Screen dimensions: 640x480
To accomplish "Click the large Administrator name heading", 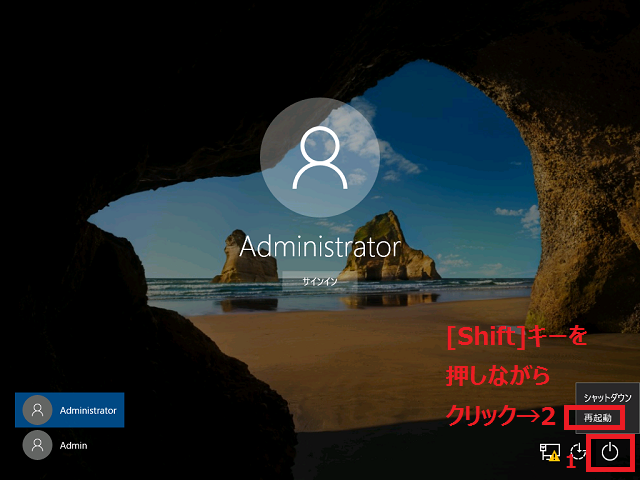I will click(320, 247).
